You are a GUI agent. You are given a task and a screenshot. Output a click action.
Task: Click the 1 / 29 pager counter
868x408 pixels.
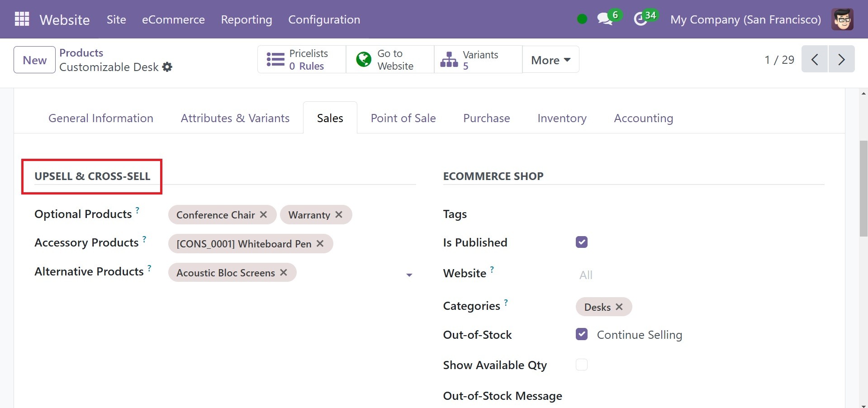tap(779, 60)
